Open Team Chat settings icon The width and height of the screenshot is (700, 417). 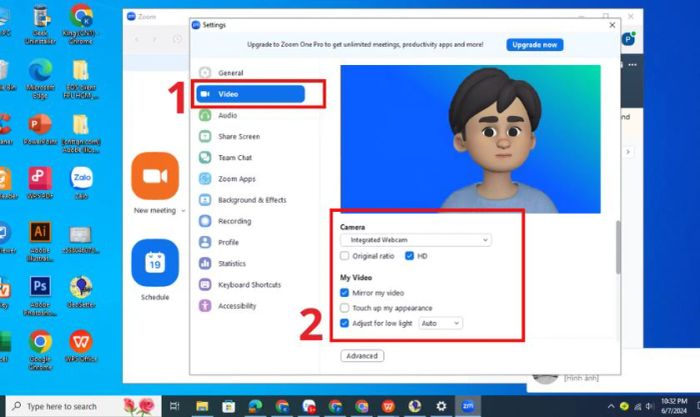pyautogui.click(x=205, y=158)
